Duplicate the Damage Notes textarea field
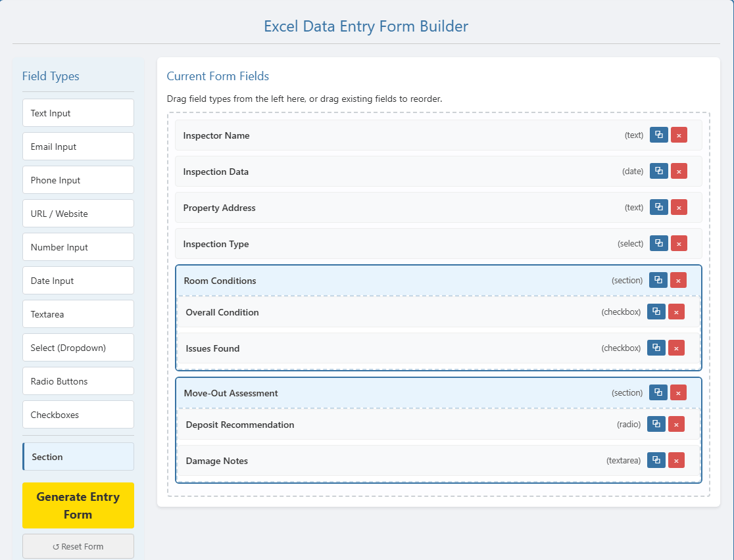Screen dimensions: 734x560 click(x=656, y=460)
